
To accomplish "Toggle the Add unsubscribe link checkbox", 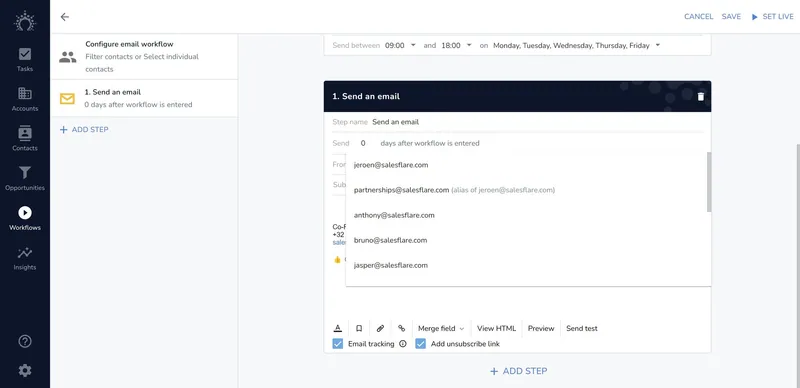I will (x=420, y=344).
